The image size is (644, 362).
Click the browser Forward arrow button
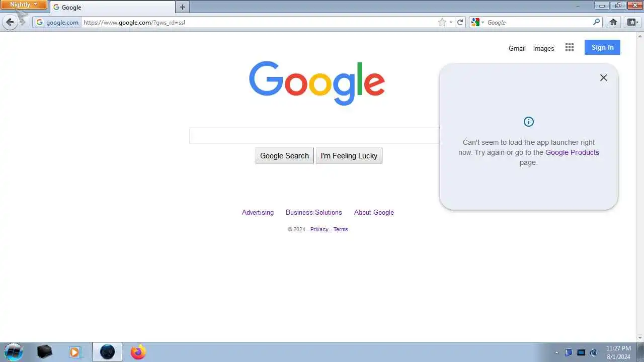point(23,22)
